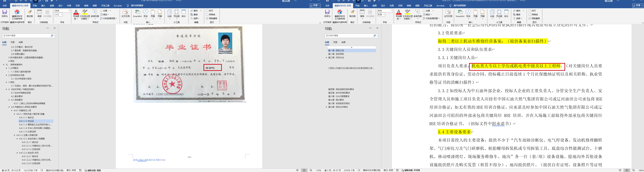Click 共享 share button in left window
The height and width of the screenshot is (172, 644).
click(315, 6)
